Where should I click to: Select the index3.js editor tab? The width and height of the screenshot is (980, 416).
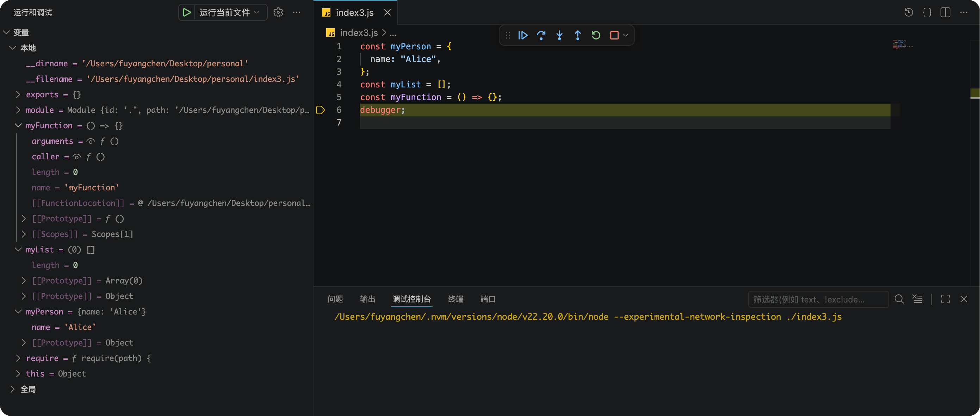(355, 13)
